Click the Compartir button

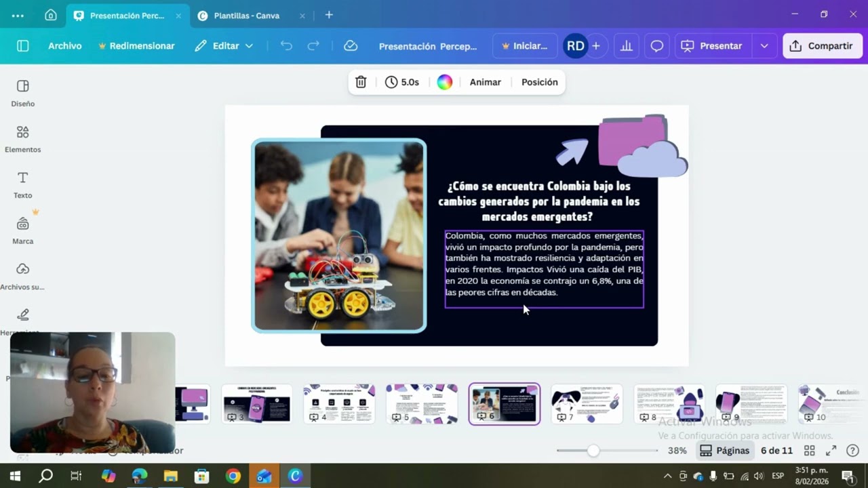(823, 46)
